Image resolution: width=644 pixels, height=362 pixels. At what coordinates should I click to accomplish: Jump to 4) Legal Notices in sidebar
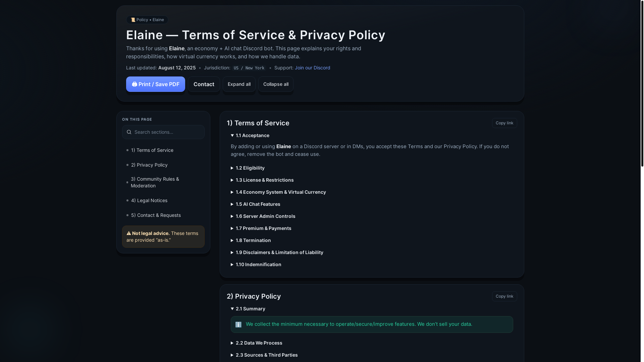[x=163, y=200]
